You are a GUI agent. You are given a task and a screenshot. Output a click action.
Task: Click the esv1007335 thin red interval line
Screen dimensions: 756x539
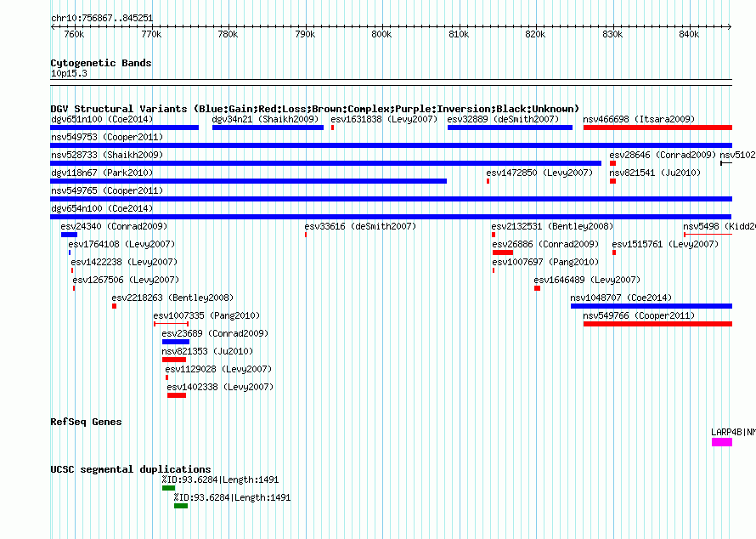171,324
